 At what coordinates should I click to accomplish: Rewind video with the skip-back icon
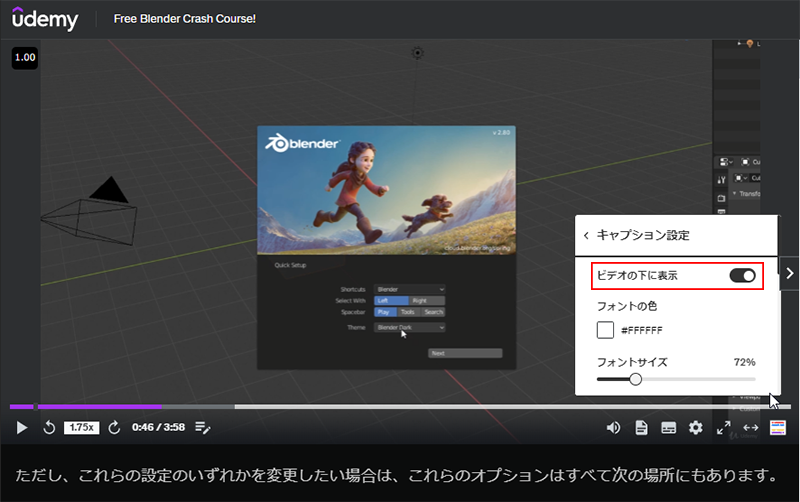coord(49,428)
